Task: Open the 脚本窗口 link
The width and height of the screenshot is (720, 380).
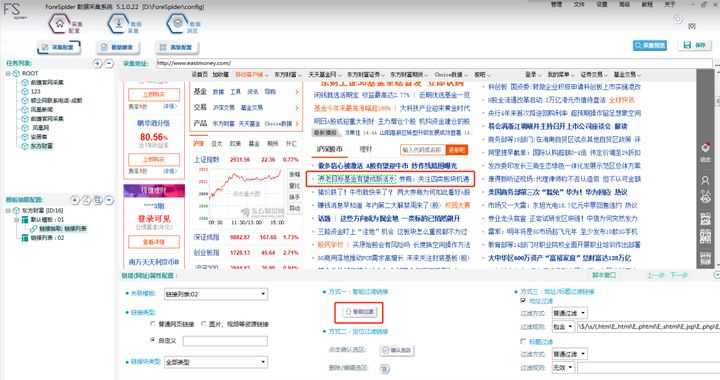Action: pos(604,275)
